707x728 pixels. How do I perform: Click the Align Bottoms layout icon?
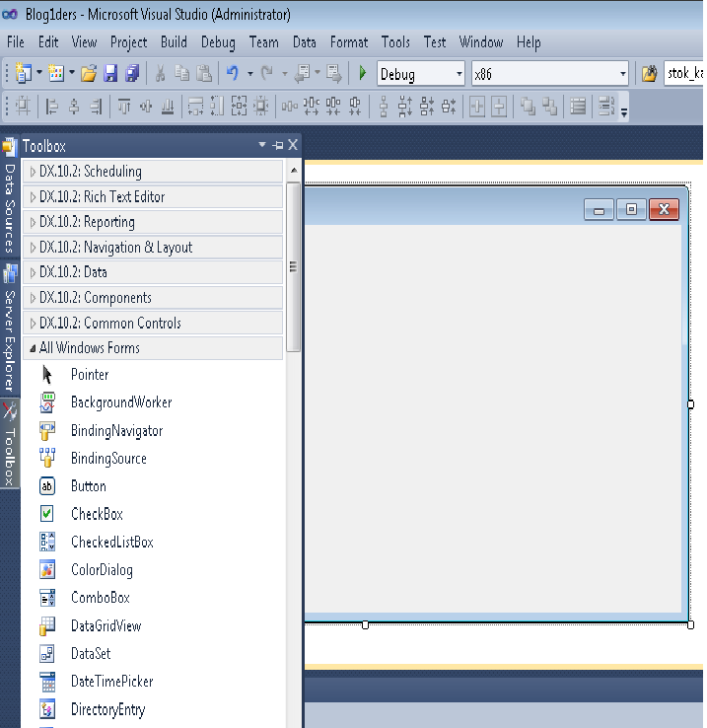[168, 107]
